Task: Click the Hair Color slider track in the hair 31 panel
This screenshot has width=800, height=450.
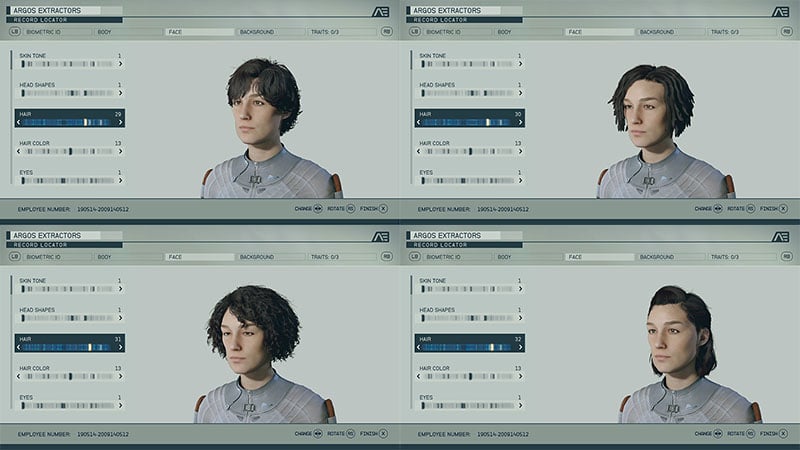Action: pyautogui.click(x=69, y=377)
